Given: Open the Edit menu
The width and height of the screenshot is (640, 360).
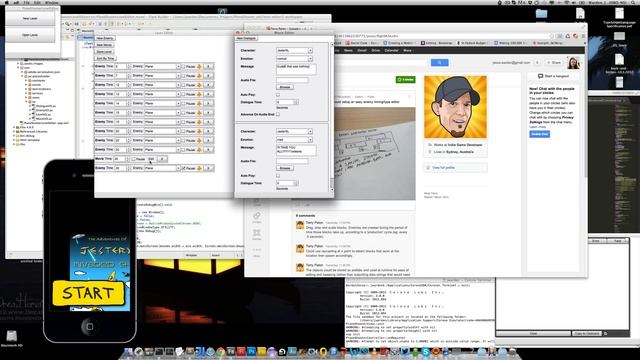Looking at the screenshot, I should point(38,2).
